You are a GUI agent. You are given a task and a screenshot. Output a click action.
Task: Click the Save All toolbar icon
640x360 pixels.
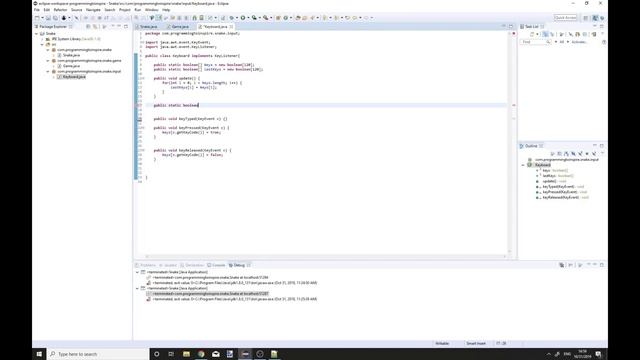tap(55, 18)
